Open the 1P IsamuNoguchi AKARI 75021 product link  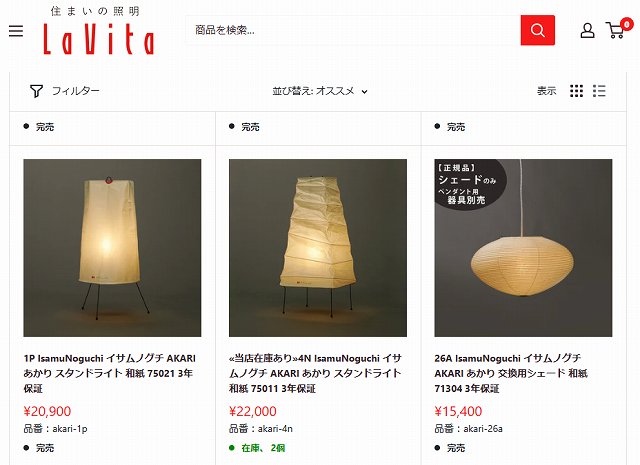coord(109,373)
